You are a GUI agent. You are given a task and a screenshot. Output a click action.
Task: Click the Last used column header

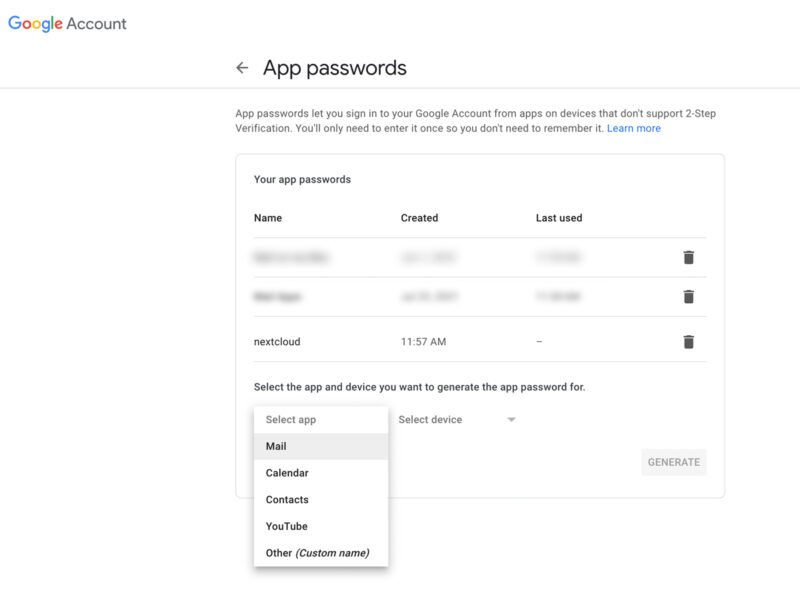pos(559,218)
